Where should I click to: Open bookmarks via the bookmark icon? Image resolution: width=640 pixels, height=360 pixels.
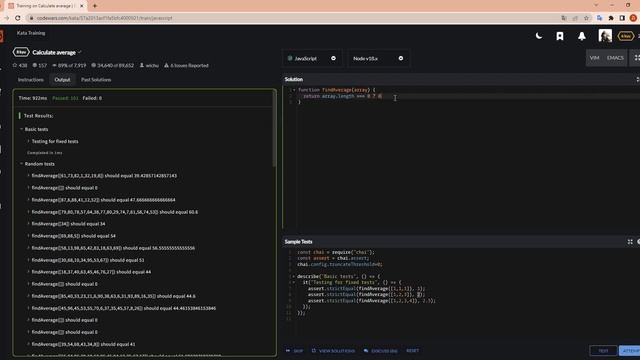click(560, 36)
